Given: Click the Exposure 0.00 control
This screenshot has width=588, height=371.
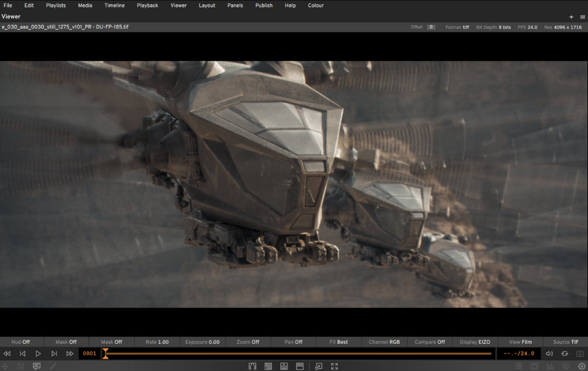Looking at the screenshot, I should tap(202, 342).
